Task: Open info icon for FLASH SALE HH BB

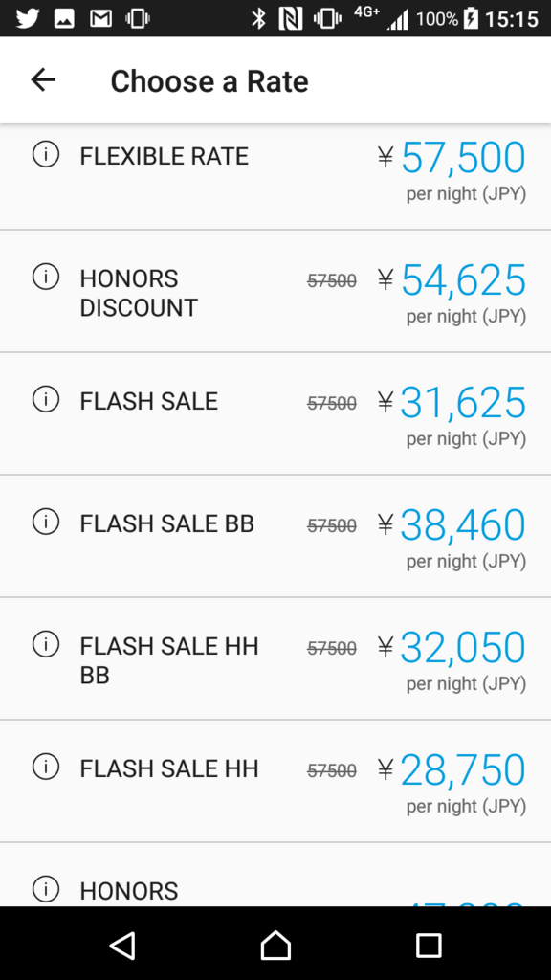Action: [x=46, y=644]
